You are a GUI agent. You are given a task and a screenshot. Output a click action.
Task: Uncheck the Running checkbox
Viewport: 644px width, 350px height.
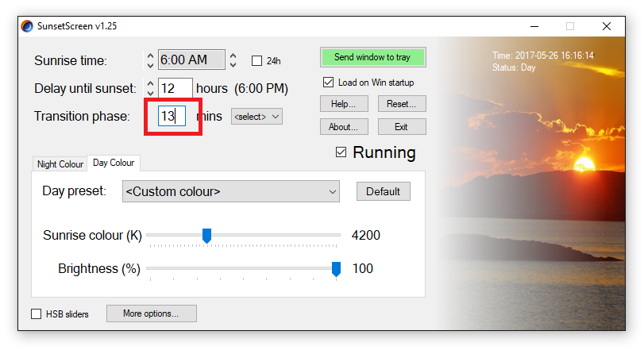(341, 152)
